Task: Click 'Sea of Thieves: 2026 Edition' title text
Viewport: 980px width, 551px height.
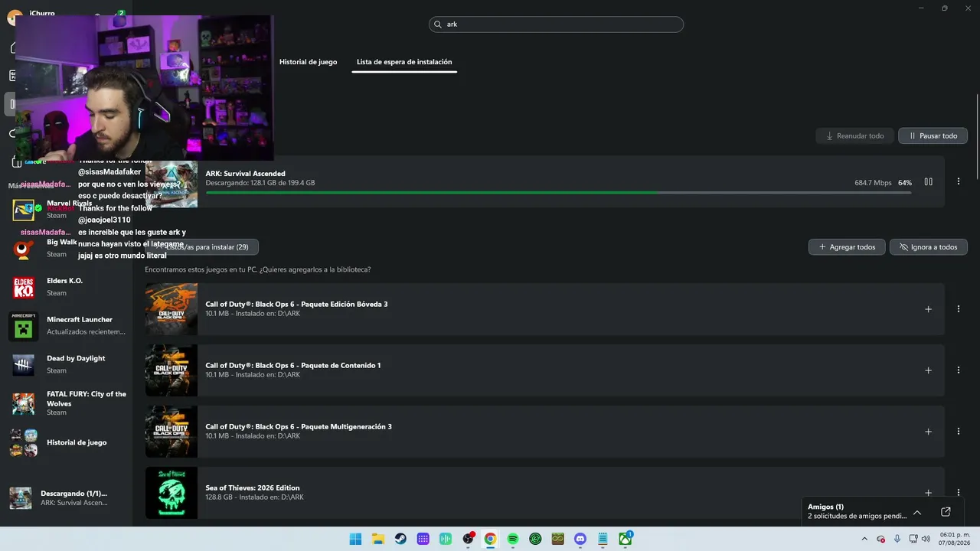Action: coord(253,487)
